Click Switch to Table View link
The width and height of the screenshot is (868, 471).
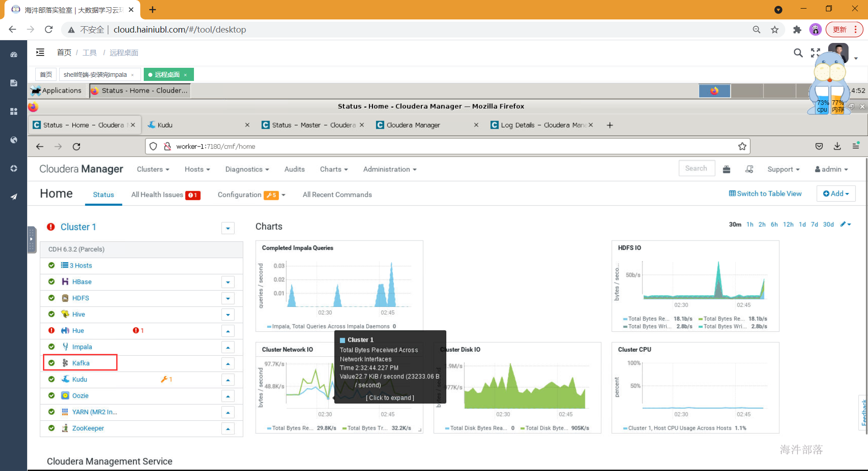click(x=765, y=193)
